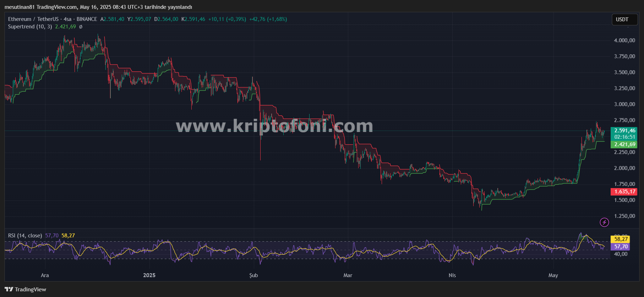Click the 3.500,00 price axis label
This screenshot has width=644, height=297.
point(624,72)
